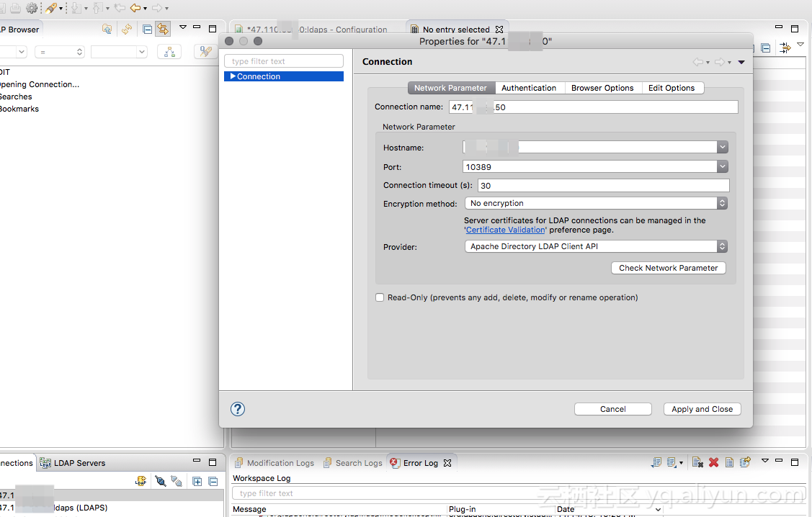Click the help question mark icon in the dialog
Viewport: 812px width, 517px height.
pos(238,409)
